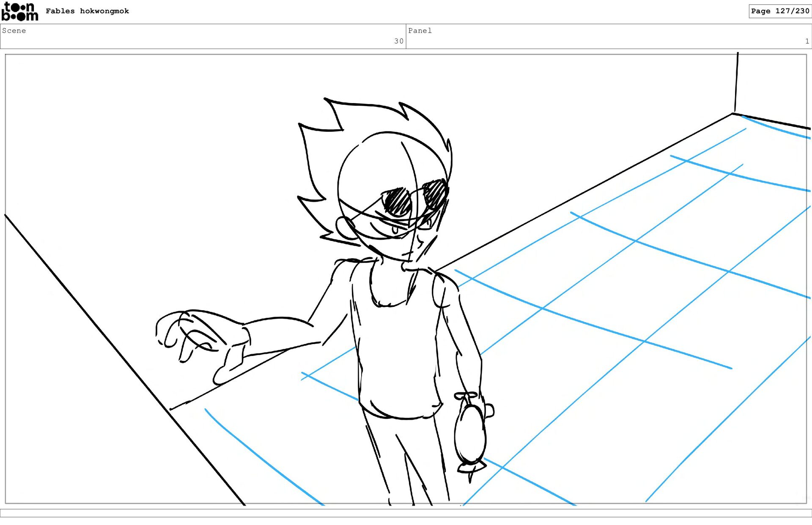Viewport: 812px width, 525px height.
Task: Click the character's left sunglasses lens
Action: pos(397,202)
